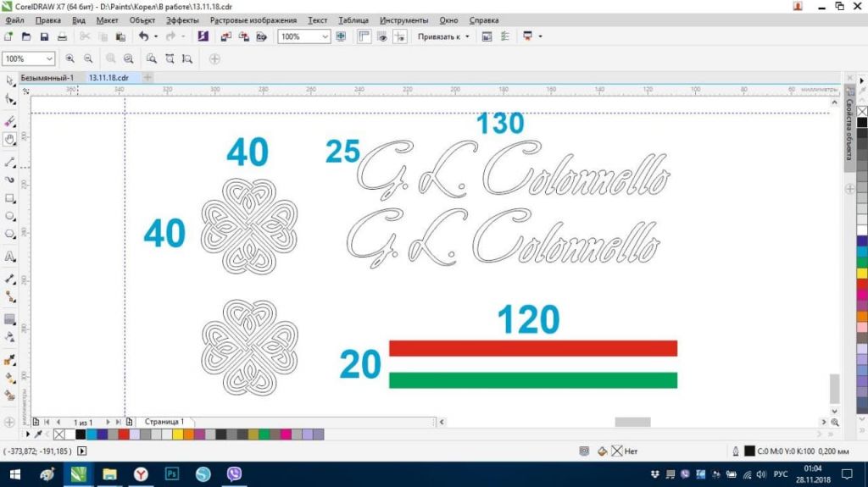Toggle the show guidelines button
The image size is (868, 487).
[399, 37]
